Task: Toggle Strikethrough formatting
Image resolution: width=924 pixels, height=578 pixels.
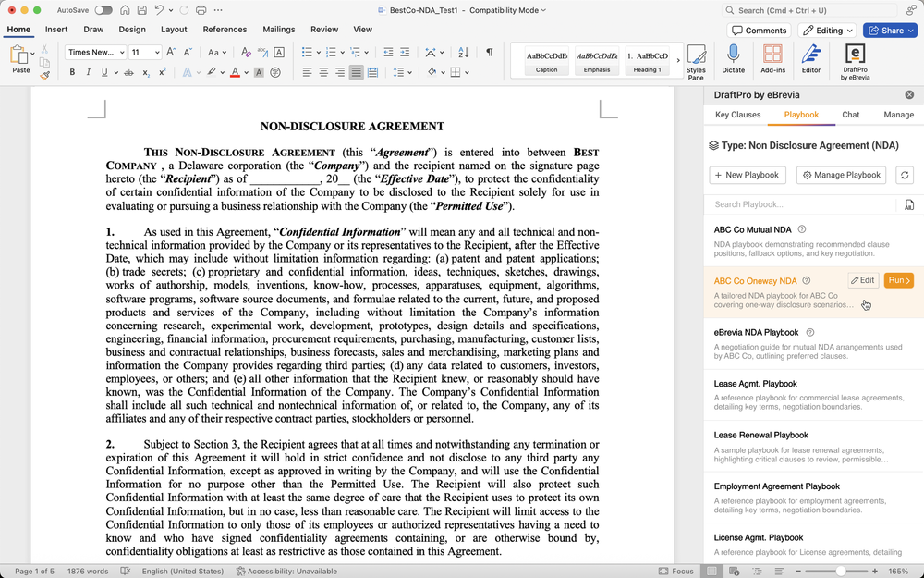Action: [x=128, y=72]
